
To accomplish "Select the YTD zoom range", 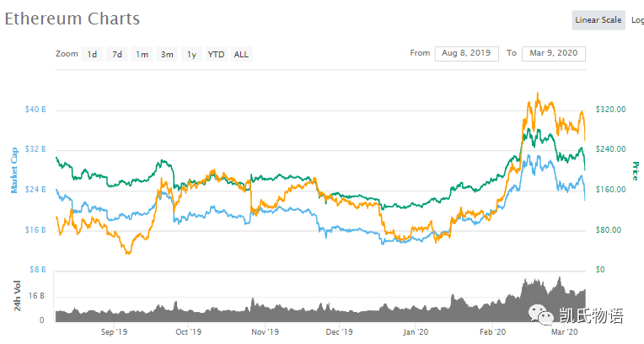I will pos(216,54).
